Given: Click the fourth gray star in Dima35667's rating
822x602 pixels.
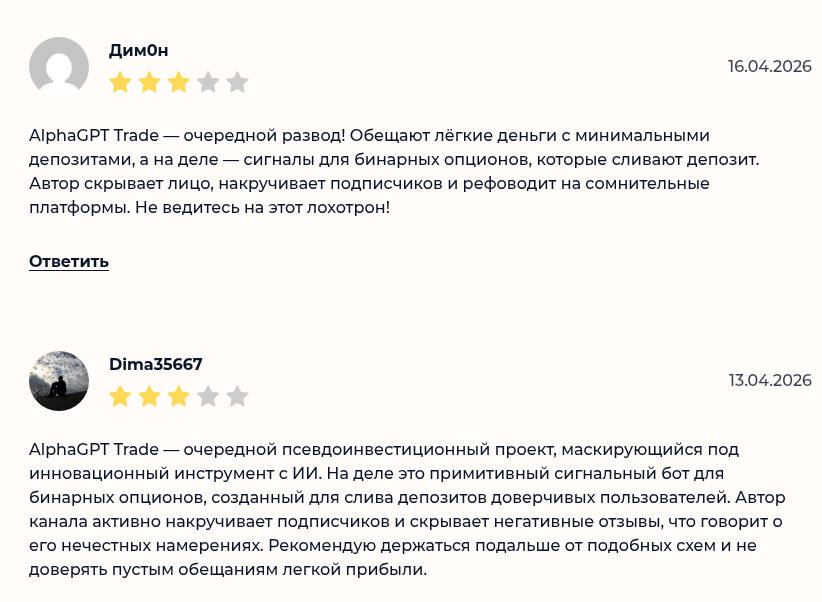Looking at the screenshot, I should pos(208,396).
